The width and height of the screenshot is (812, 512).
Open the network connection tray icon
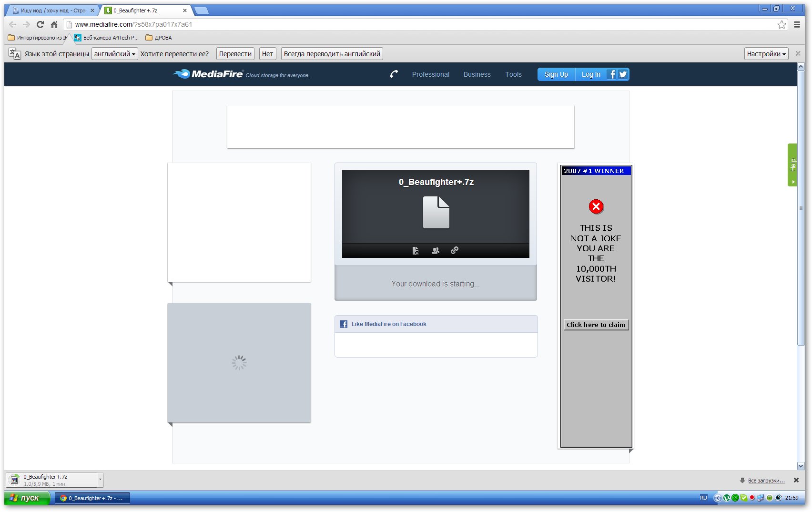[x=761, y=498]
